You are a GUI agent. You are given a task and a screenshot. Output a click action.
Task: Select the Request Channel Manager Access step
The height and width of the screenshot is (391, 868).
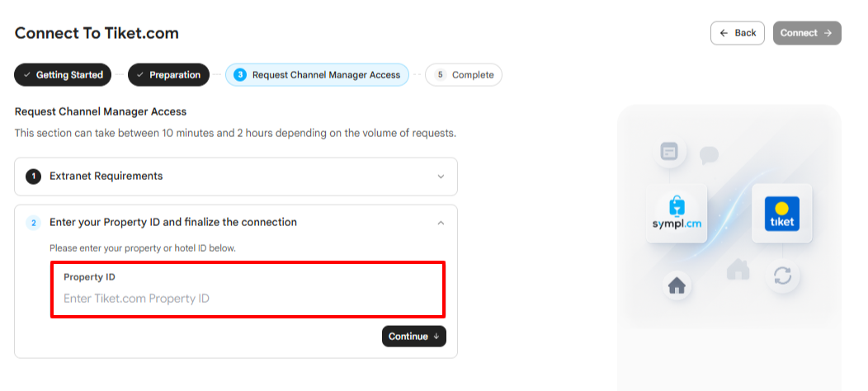(317, 75)
